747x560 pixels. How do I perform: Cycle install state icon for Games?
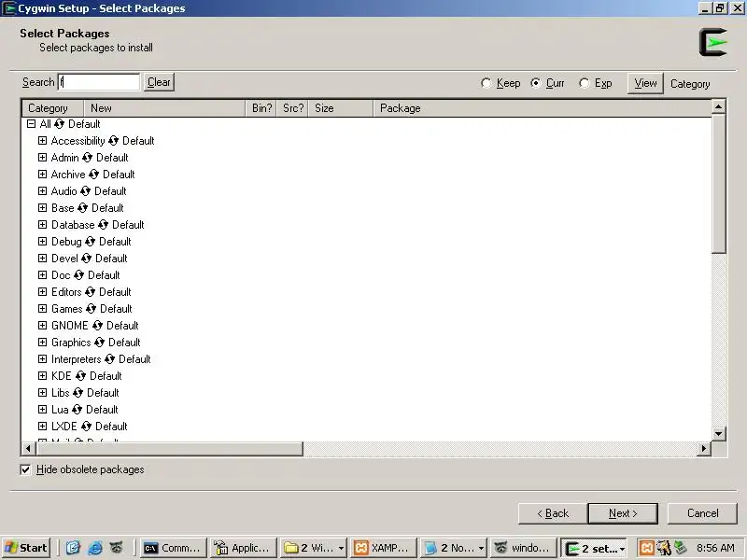[x=91, y=309]
